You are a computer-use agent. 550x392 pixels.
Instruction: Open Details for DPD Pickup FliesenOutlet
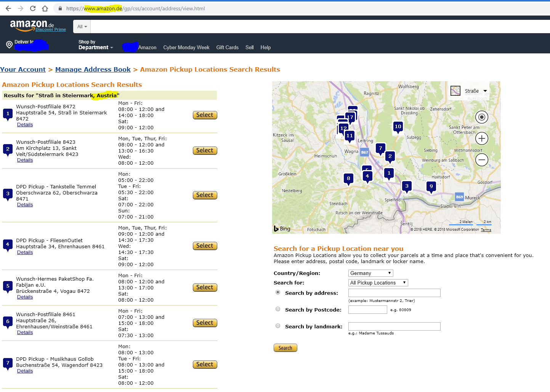(25, 252)
